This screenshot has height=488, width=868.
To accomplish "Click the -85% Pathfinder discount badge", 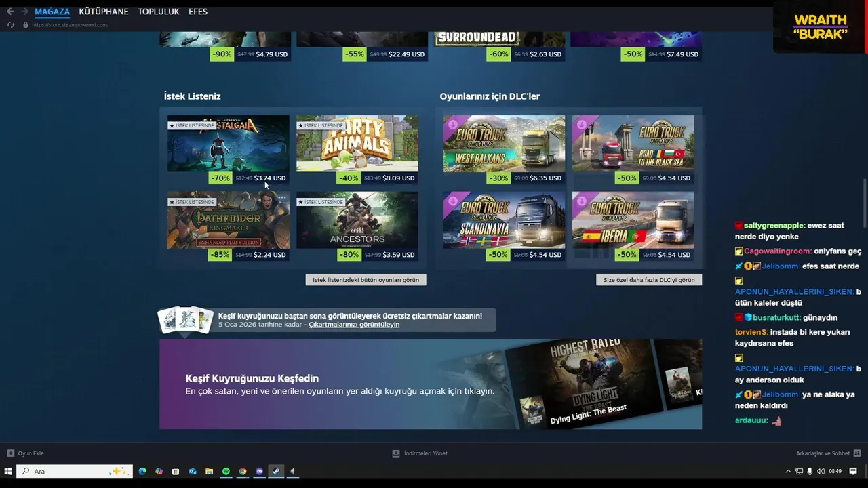I will click(x=220, y=255).
